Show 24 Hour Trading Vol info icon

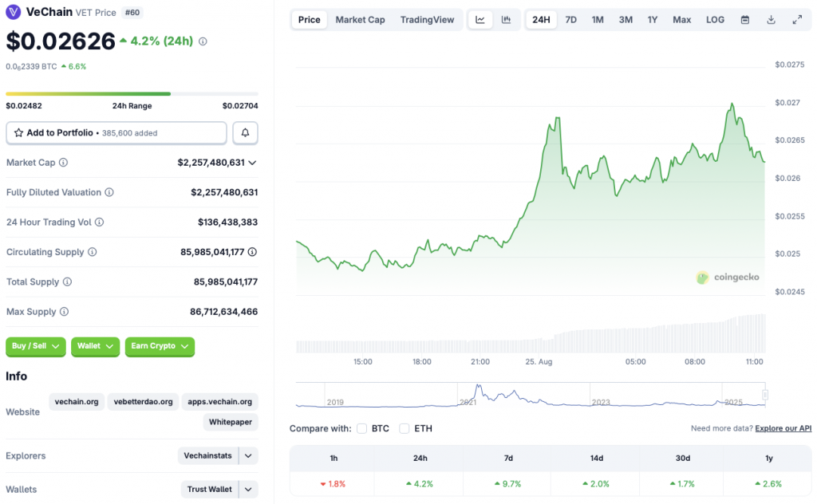point(99,222)
